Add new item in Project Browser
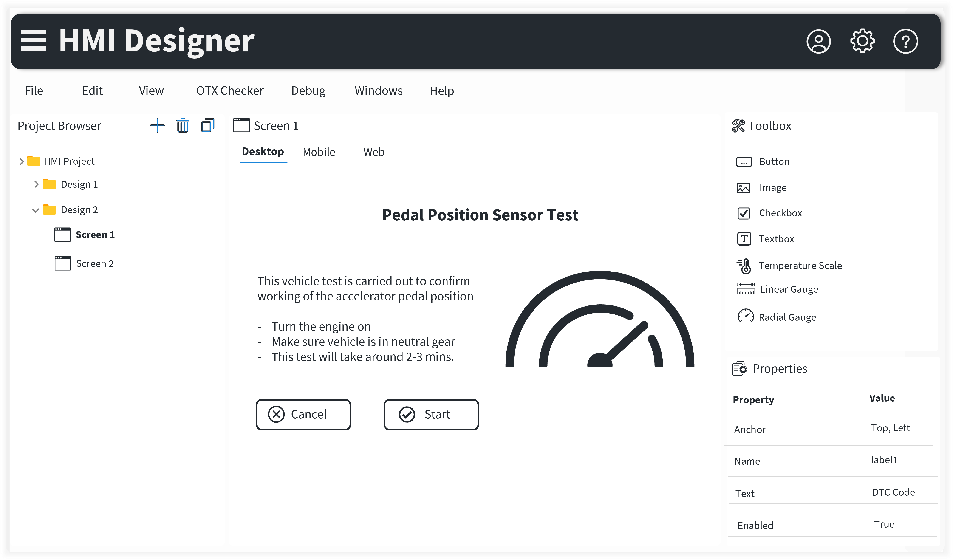953x560 pixels. pos(157,126)
